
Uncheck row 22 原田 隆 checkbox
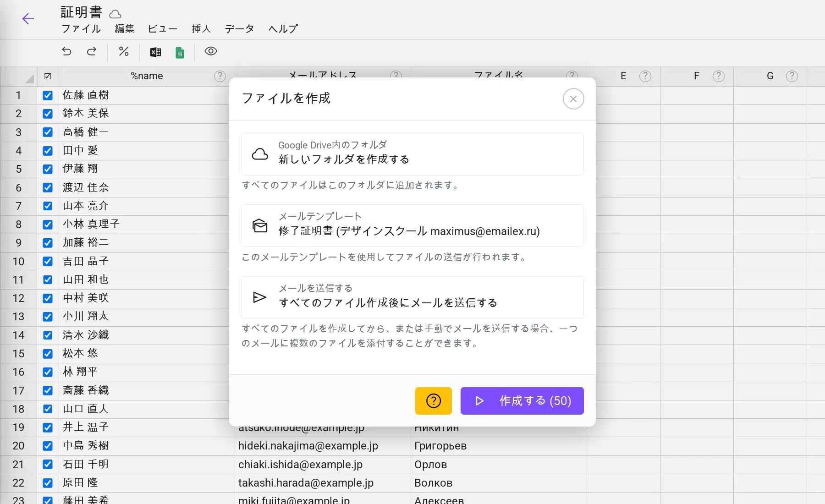[x=48, y=483]
